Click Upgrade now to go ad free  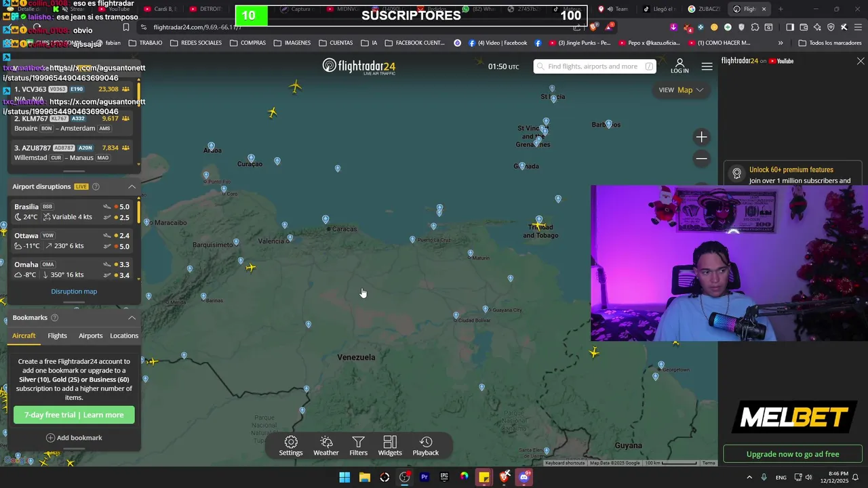click(x=793, y=454)
